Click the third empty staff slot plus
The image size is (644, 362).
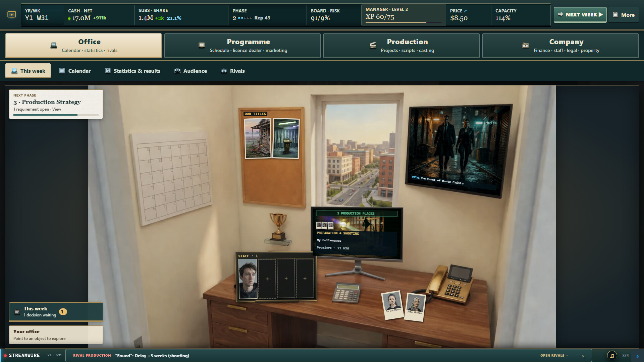click(305, 279)
